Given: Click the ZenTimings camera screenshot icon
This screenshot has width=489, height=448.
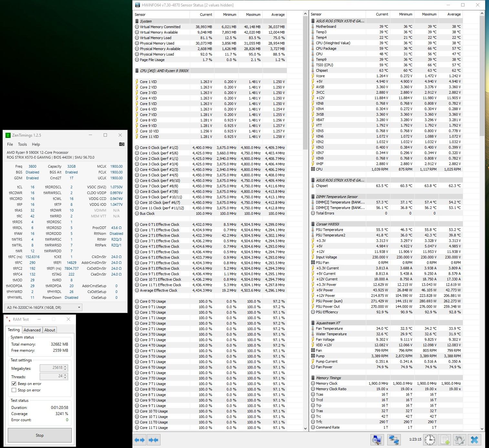Looking at the screenshot, I should [122, 144].
